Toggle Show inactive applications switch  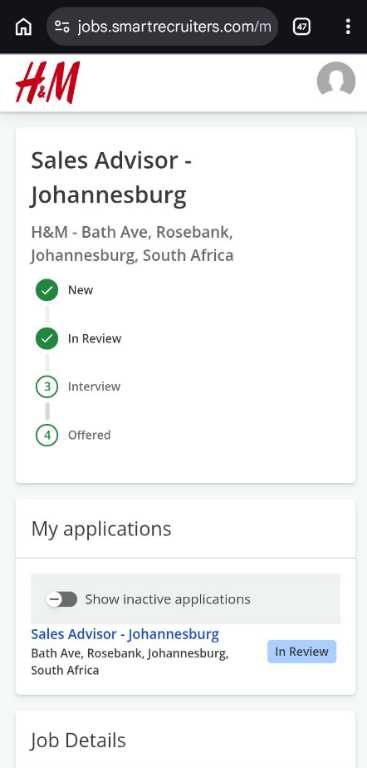click(x=62, y=599)
